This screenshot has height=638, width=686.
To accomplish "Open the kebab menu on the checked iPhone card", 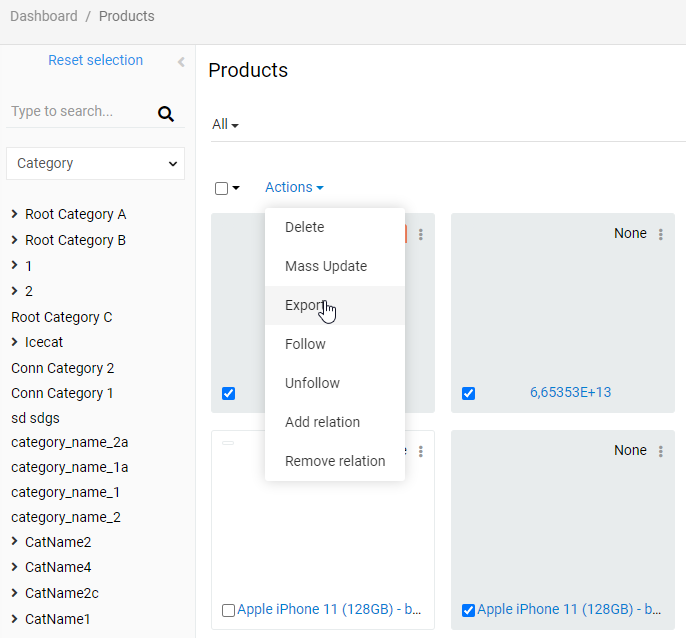I will (x=661, y=452).
